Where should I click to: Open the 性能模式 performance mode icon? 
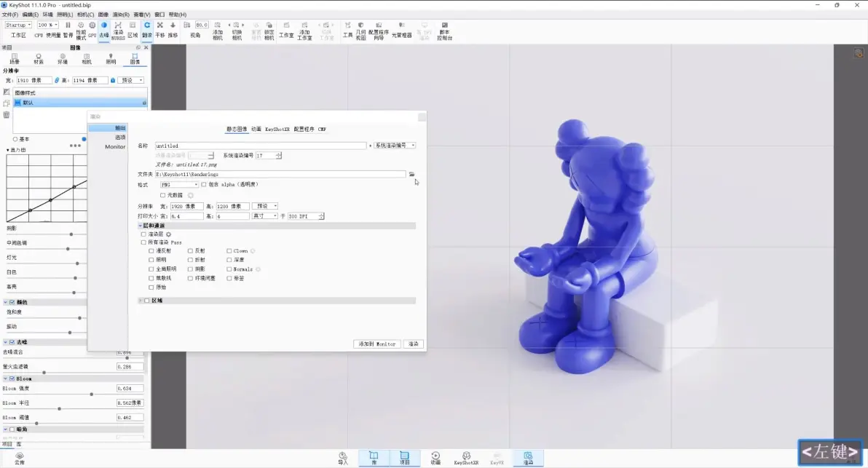[x=81, y=31]
